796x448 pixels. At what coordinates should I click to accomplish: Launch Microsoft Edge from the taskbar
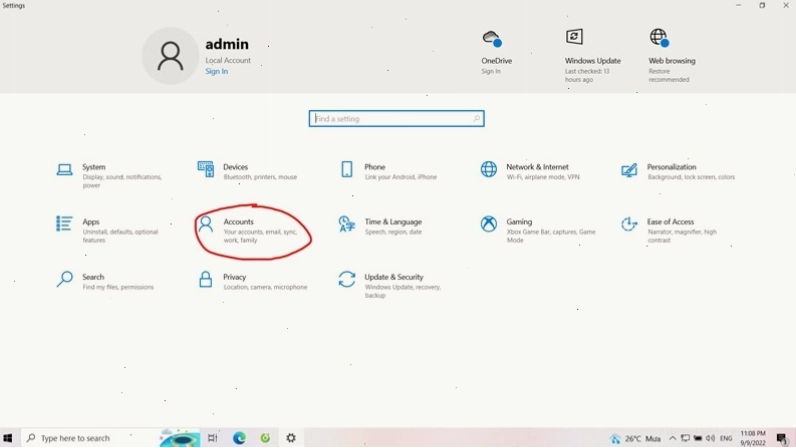239,438
